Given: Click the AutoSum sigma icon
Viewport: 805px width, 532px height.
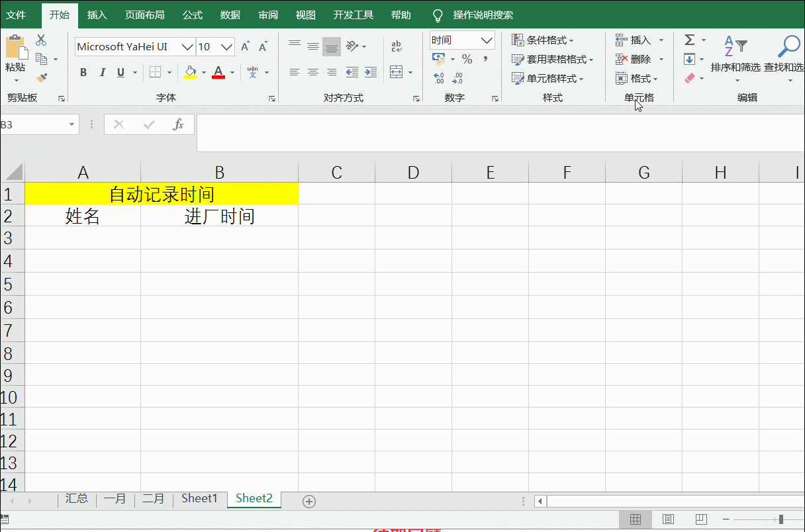Looking at the screenshot, I should 690,40.
